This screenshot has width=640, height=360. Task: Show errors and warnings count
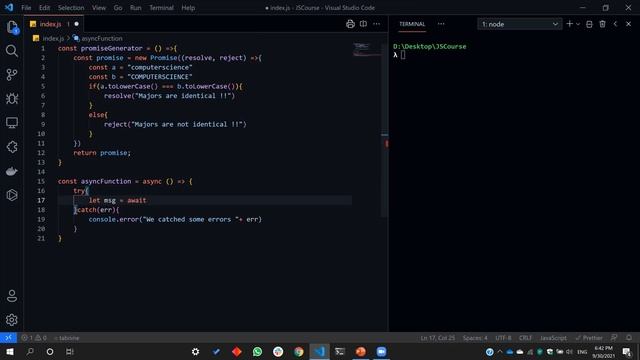pos(34,338)
